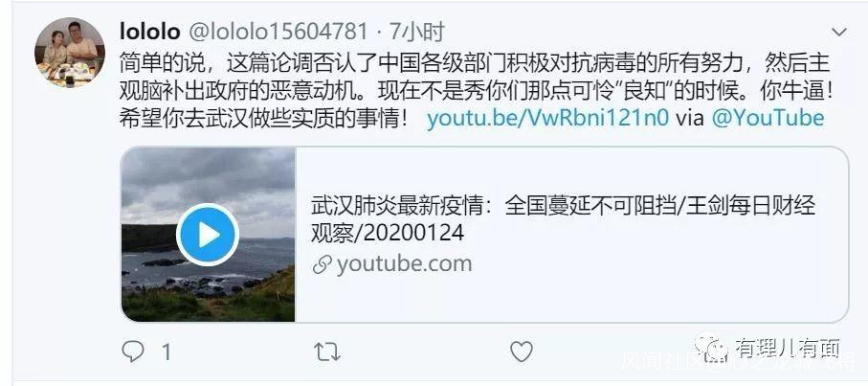Click the retweet arrows icon

point(327,352)
